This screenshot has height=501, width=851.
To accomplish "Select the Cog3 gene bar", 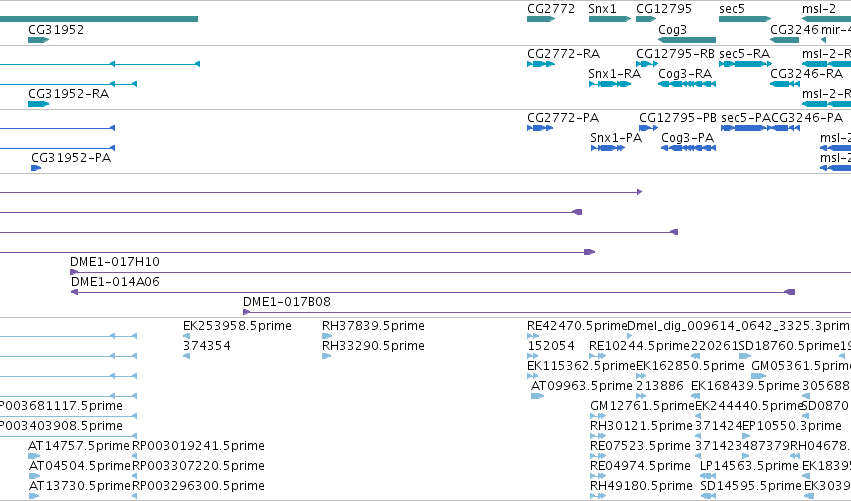I will coord(687,40).
